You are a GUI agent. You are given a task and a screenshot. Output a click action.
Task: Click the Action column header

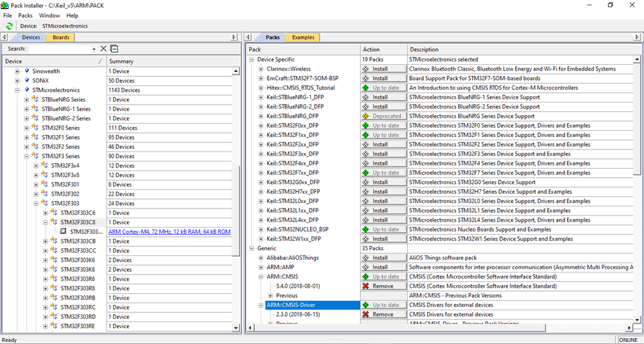(x=383, y=50)
